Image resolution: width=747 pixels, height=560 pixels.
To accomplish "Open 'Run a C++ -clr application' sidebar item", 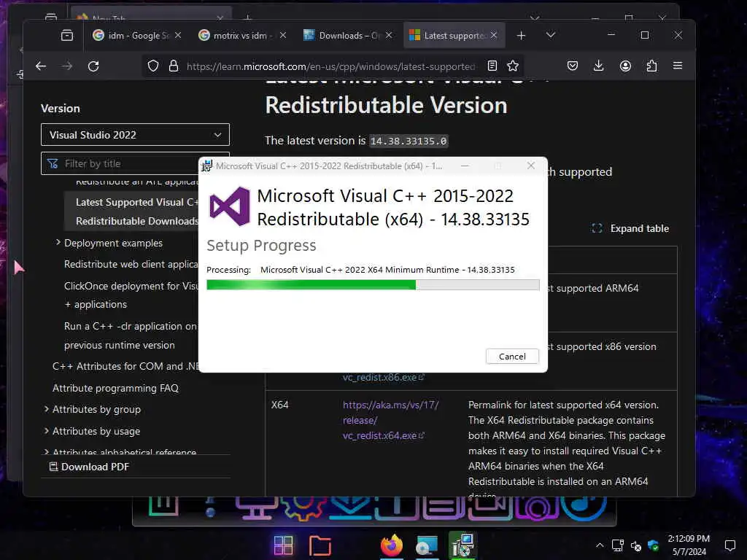I will tap(131, 335).
